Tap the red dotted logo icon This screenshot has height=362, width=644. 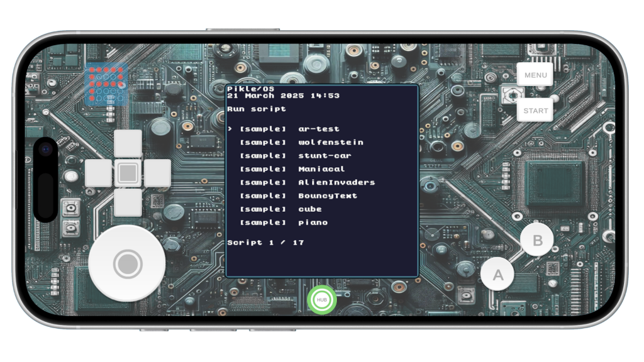tap(106, 84)
